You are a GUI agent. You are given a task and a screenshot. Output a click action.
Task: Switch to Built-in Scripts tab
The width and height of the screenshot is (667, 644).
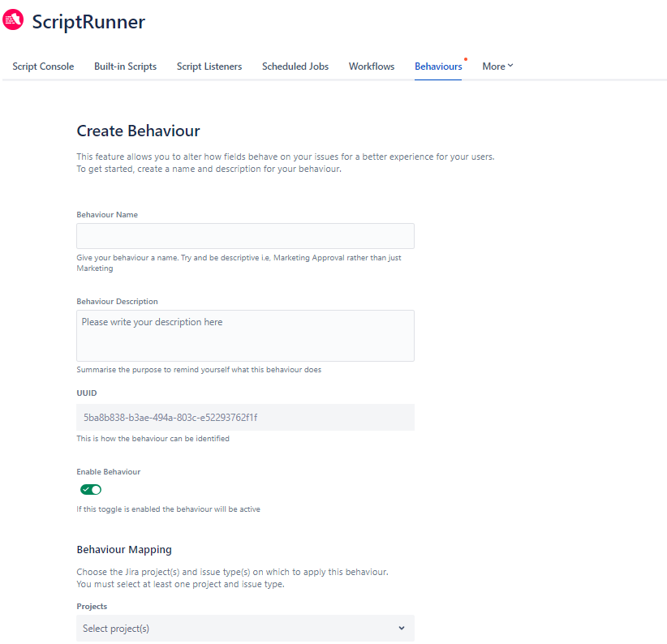pyautogui.click(x=125, y=67)
